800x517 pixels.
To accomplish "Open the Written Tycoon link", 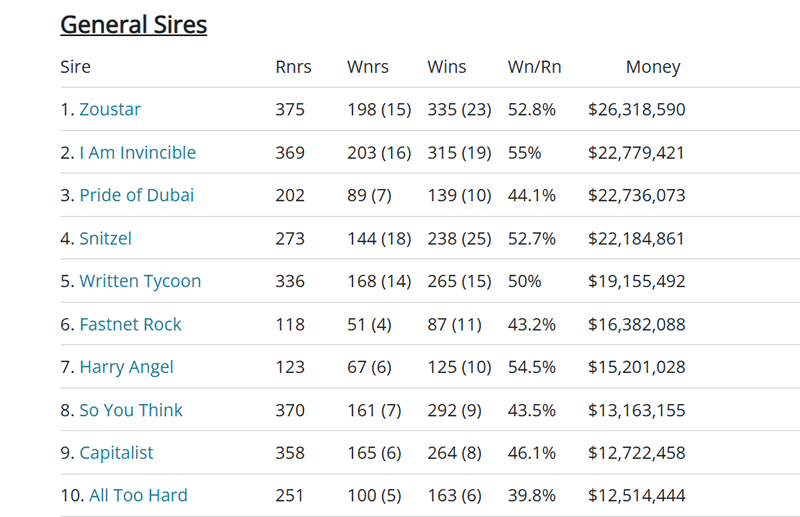I will [x=140, y=282].
